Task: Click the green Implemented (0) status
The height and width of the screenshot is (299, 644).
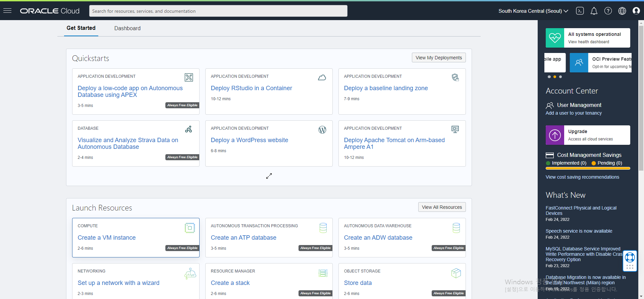Action: pyautogui.click(x=566, y=163)
